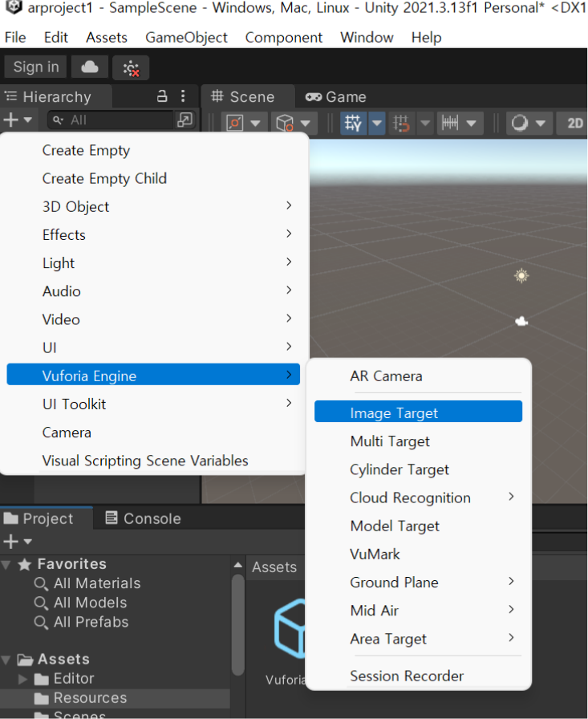Focus the Hierarchy search field
This screenshot has width=588, height=719.
(111, 120)
